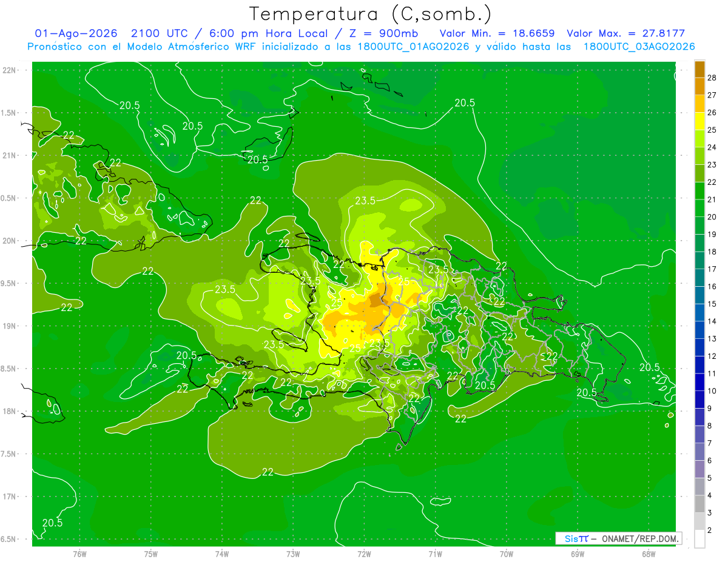Screen dimensions: 728x562
Task: Click the "72W" longitude axis label
Action: (x=364, y=554)
